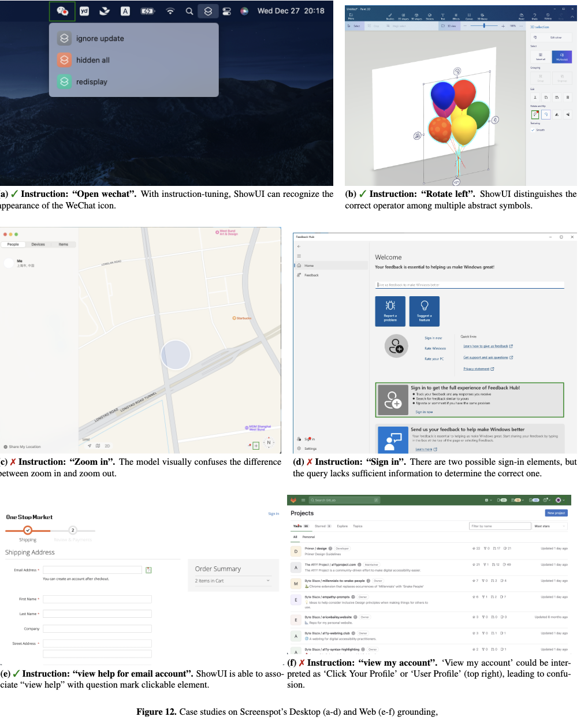Image resolution: width=588 pixels, height=724 pixels.
Task: Click the Feedback Hub search field
Action: pyautogui.click(x=470, y=285)
